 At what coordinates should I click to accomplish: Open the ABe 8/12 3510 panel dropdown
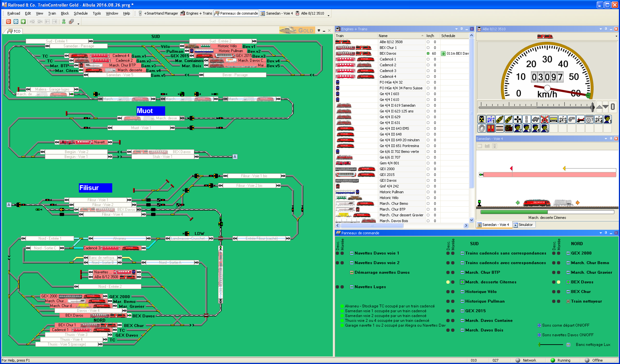(601, 29)
